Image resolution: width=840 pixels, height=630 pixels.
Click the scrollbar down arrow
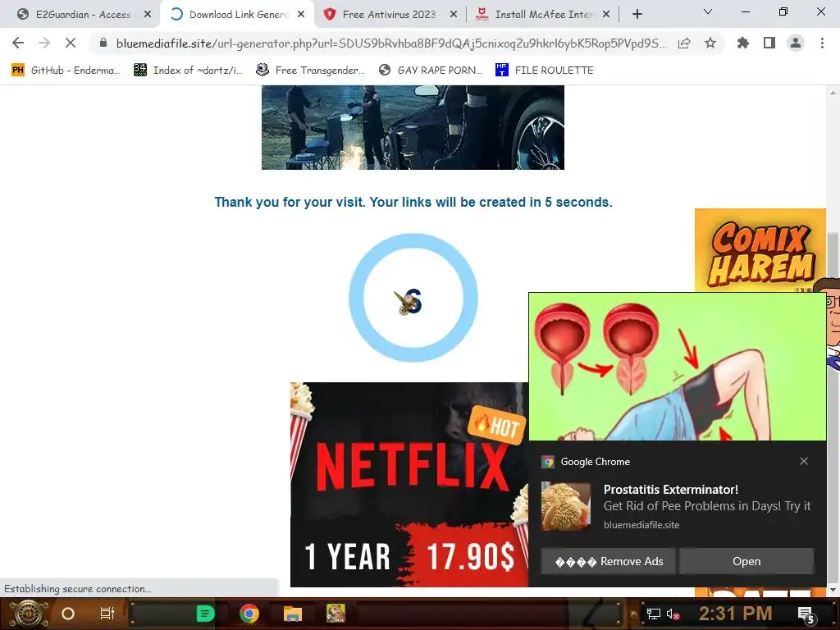(833, 590)
